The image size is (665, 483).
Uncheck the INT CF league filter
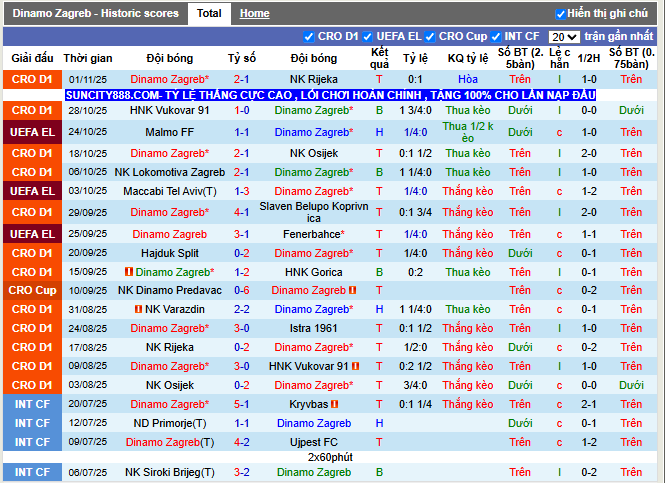[495, 37]
